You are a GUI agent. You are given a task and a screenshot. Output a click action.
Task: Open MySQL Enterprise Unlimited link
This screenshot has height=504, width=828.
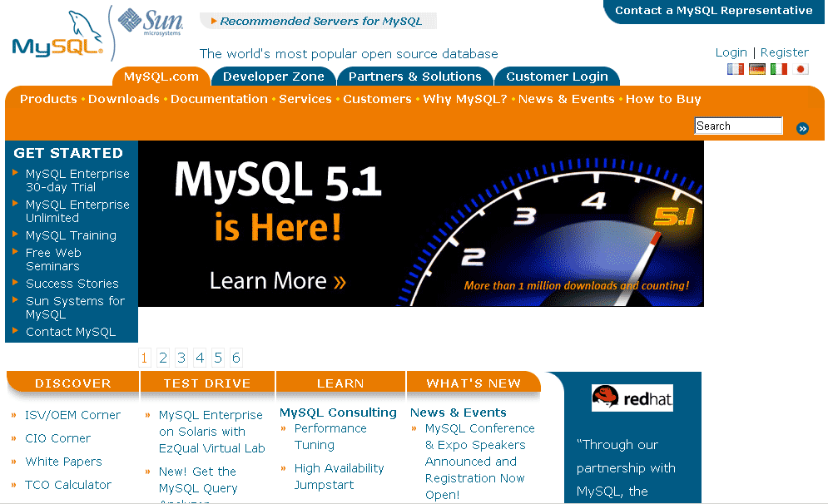point(77,211)
